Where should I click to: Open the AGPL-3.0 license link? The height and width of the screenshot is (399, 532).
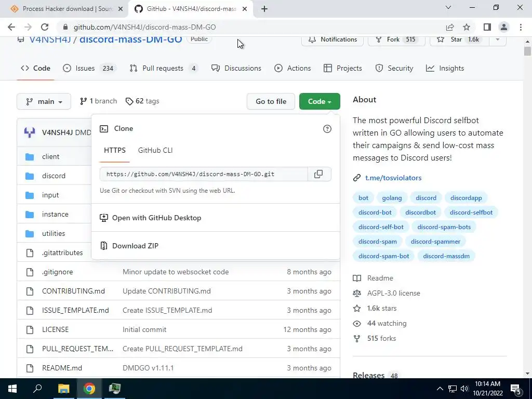point(394,293)
